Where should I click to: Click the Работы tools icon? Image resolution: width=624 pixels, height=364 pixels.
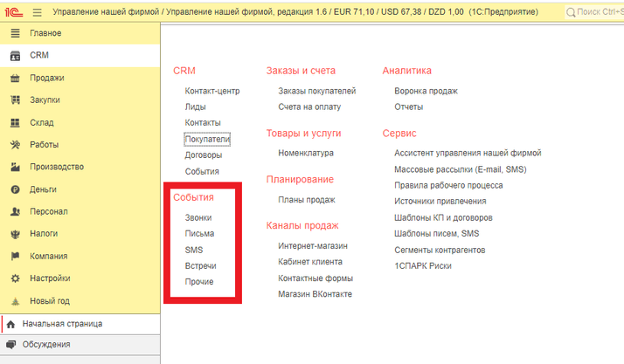(x=15, y=145)
